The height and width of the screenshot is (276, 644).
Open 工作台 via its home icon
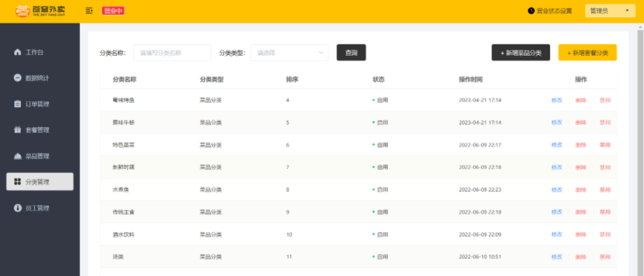tap(17, 52)
